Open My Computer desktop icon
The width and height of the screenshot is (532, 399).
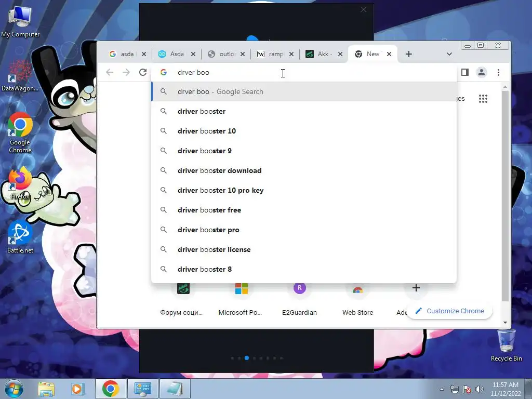[20, 22]
